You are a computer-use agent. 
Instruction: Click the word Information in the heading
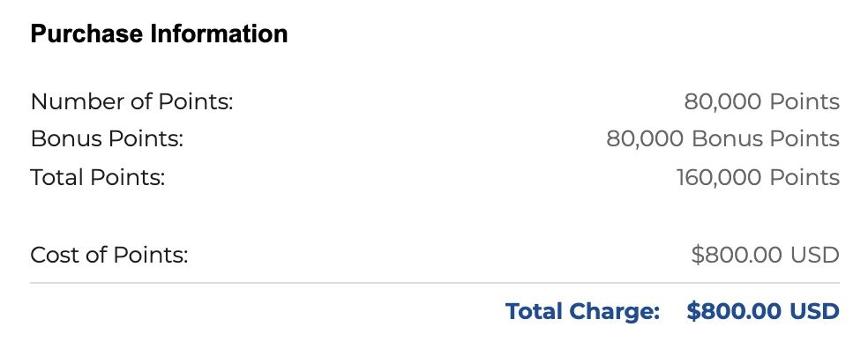[219, 33]
